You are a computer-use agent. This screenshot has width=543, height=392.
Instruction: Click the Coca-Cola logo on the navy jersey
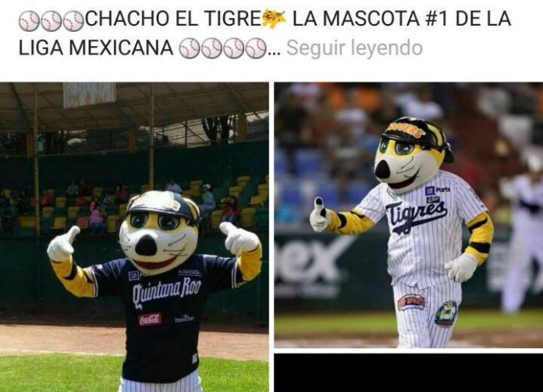click(x=150, y=320)
